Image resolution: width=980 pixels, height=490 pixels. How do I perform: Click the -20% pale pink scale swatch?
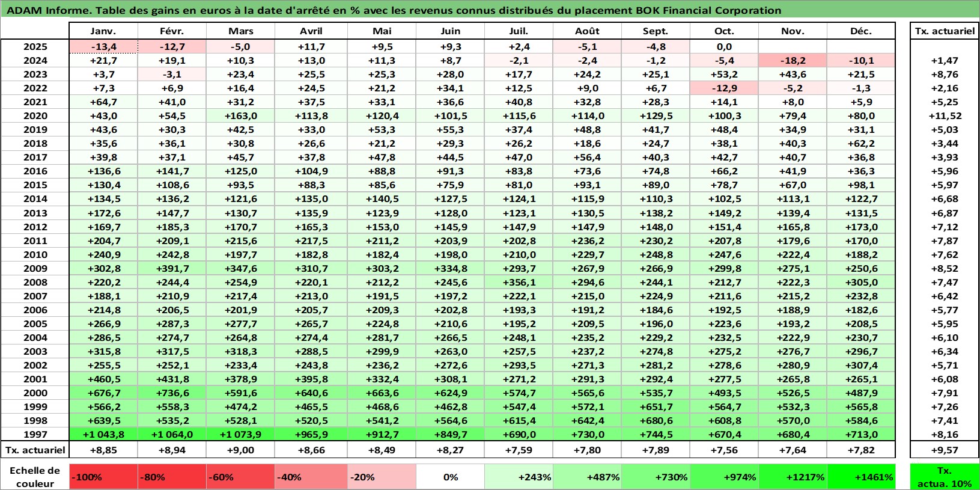tap(382, 477)
